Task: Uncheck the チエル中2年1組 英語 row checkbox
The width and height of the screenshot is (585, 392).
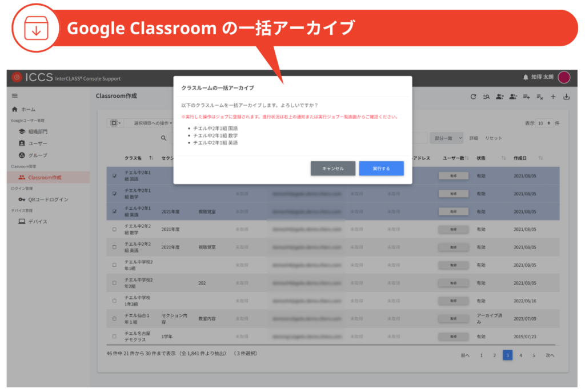Action: pyautogui.click(x=114, y=211)
